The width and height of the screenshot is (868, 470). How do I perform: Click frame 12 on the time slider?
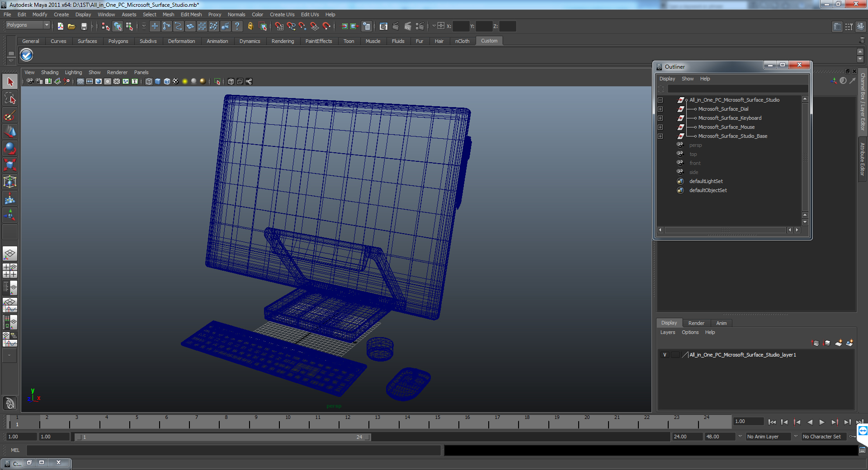(x=348, y=422)
